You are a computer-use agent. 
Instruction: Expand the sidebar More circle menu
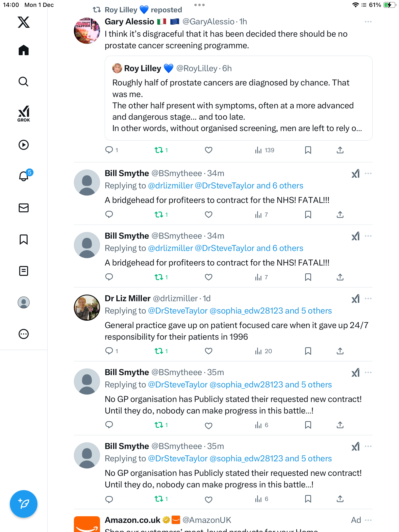point(24,334)
